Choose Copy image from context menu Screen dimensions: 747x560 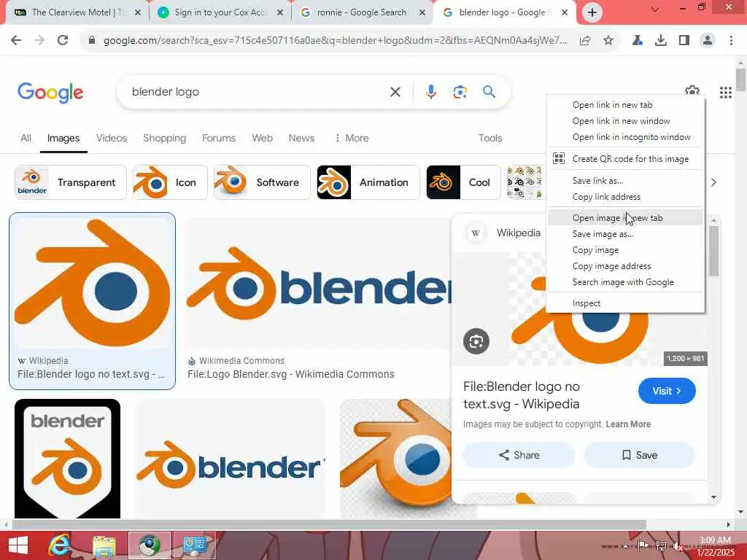click(625, 250)
